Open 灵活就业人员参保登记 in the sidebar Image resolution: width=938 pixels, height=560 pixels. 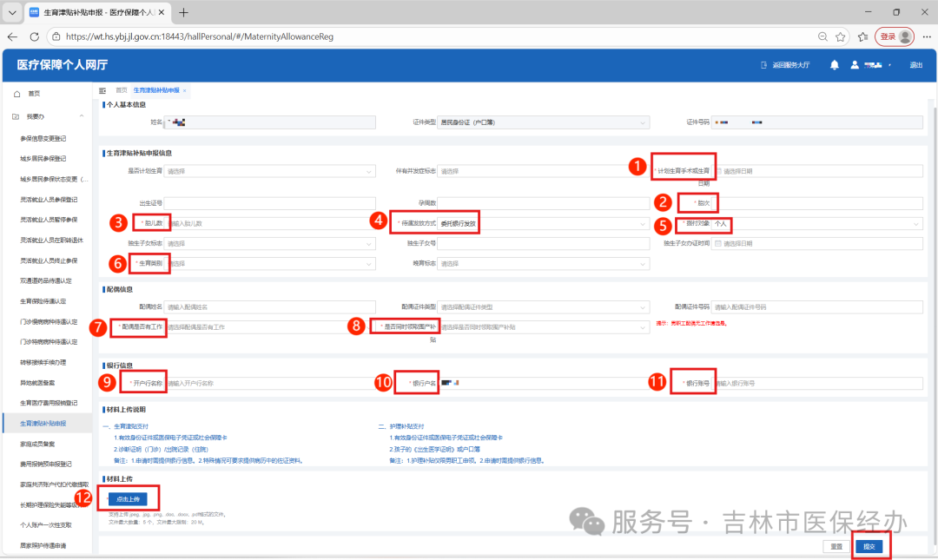coord(49,199)
